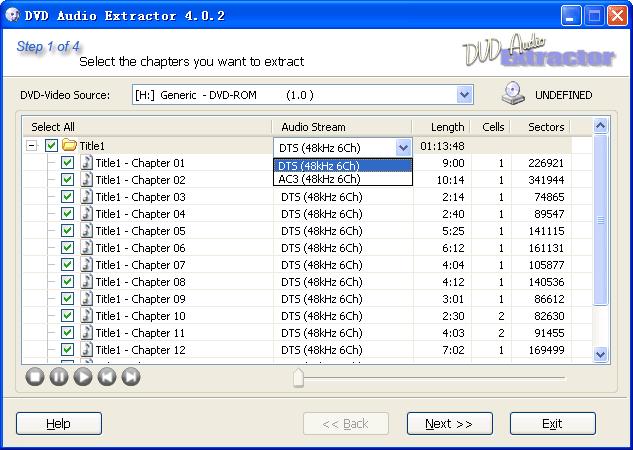Click music note icon of Chapter 12
Viewport: 633px width, 450px height.
pos(86,350)
